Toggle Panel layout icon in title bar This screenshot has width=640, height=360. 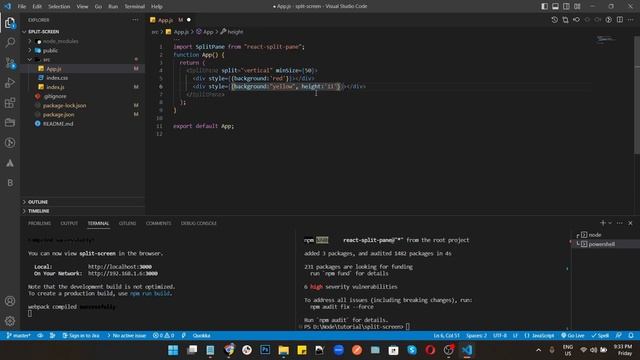[556, 6]
